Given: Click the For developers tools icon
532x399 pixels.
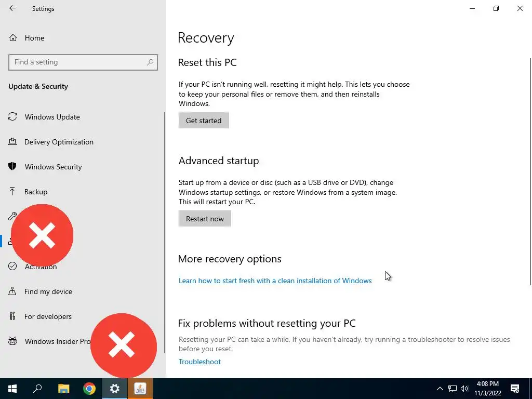Looking at the screenshot, I should tap(12, 316).
